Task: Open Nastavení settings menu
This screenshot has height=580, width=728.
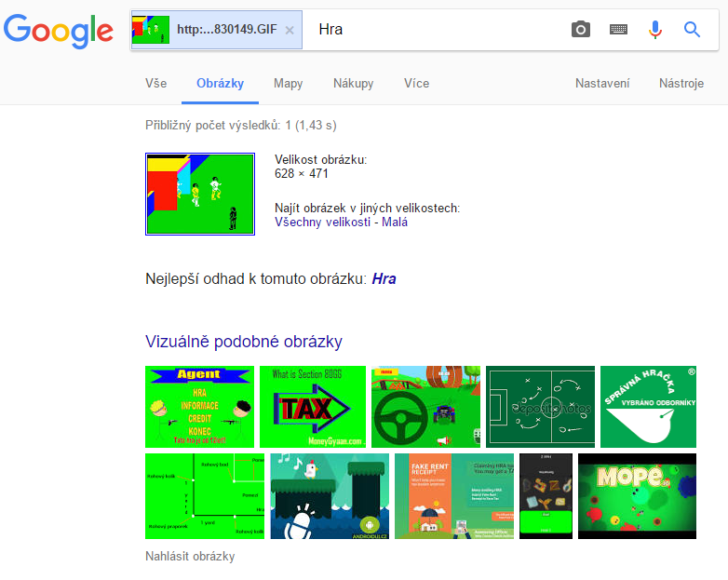Action: point(602,84)
